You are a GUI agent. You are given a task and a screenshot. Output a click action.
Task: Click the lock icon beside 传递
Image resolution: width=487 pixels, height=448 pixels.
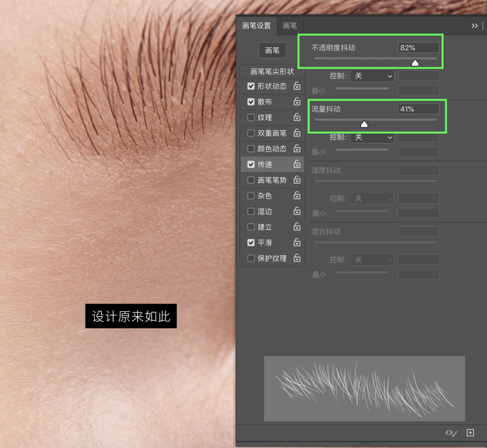[297, 164]
